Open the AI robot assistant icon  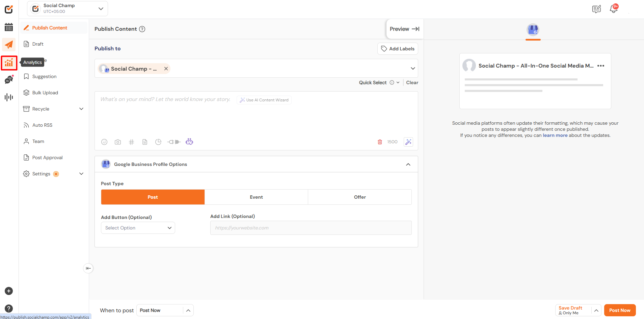[189, 142]
